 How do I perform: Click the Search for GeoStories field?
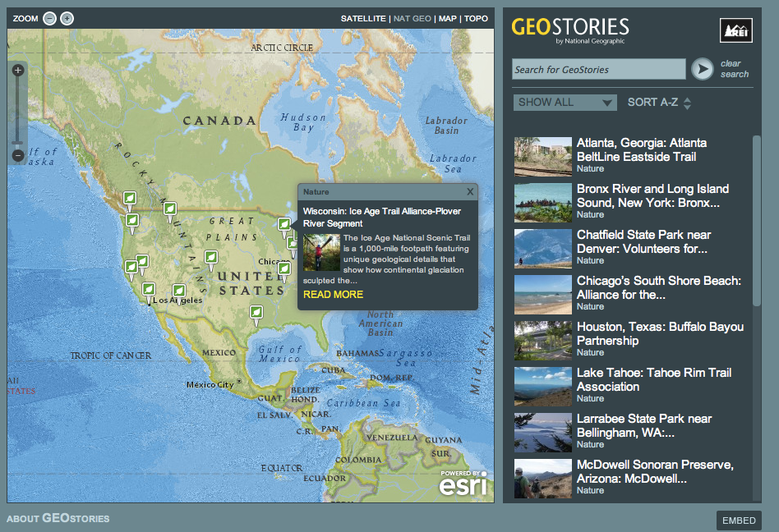599,70
